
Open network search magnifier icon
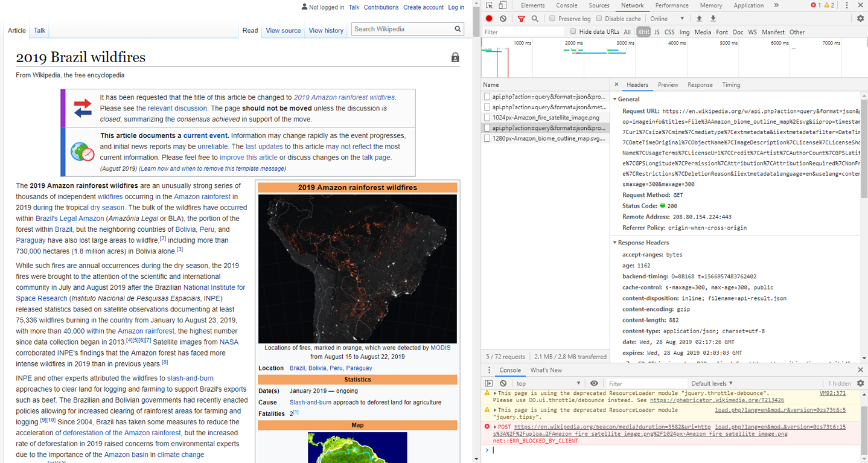[535, 19]
